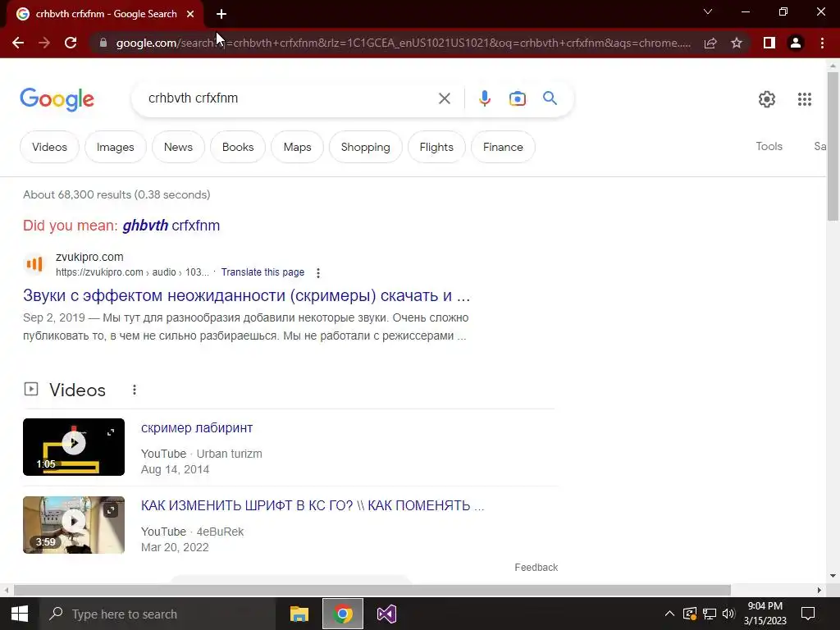The height and width of the screenshot is (630, 840).
Task: Open Google apps grid
Action: (804, 99)
